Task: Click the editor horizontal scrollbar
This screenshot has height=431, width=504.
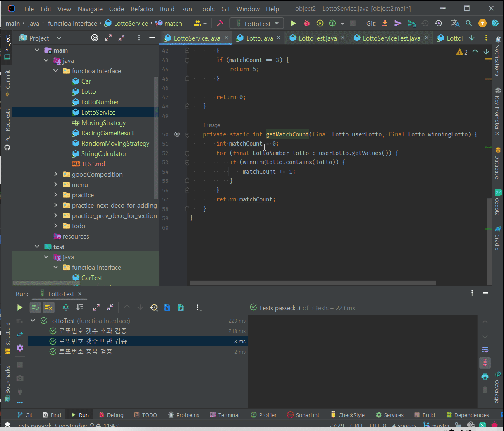Action: coord(313,283)
